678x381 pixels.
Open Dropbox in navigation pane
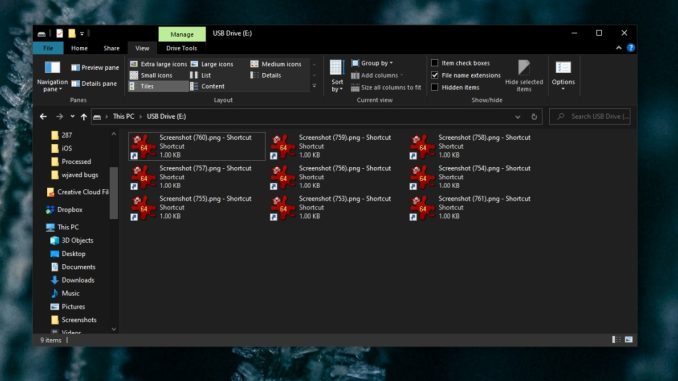[x=64, y=210]
